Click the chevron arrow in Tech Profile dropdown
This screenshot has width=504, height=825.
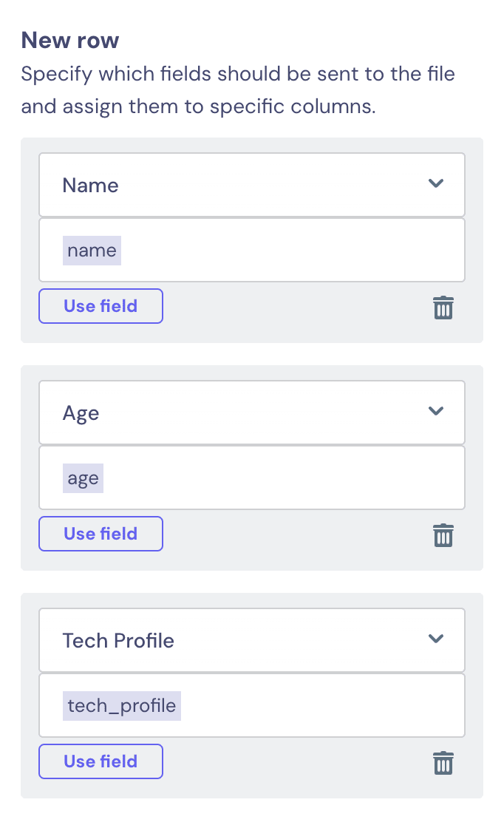(435, 639)
